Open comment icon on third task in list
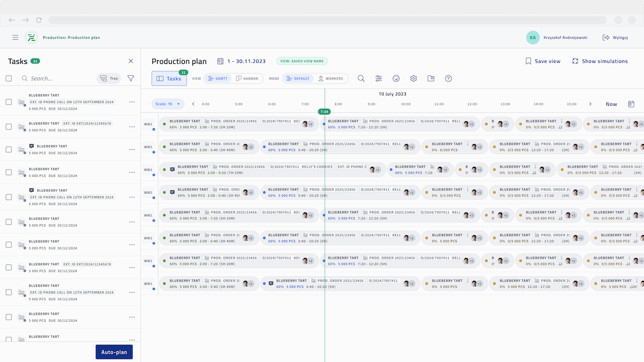The image size is (644, 362). tap(32, 146)
